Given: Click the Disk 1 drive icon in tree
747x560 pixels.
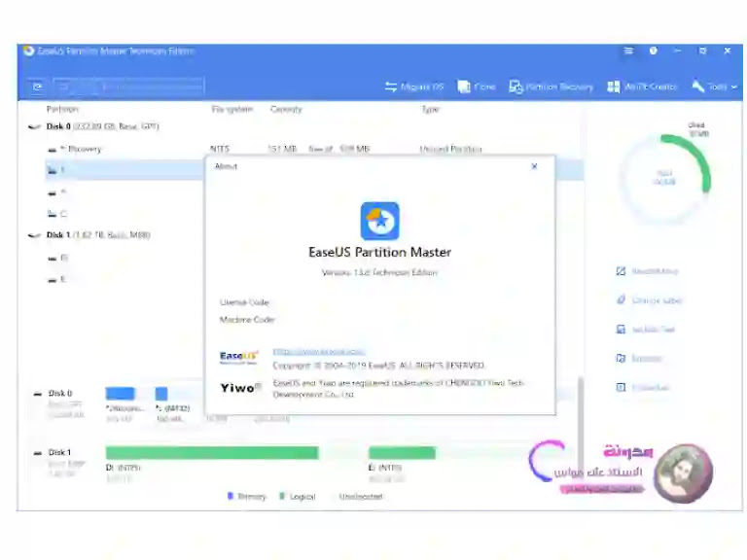Looking at the screenshot, I should point(34,235).
